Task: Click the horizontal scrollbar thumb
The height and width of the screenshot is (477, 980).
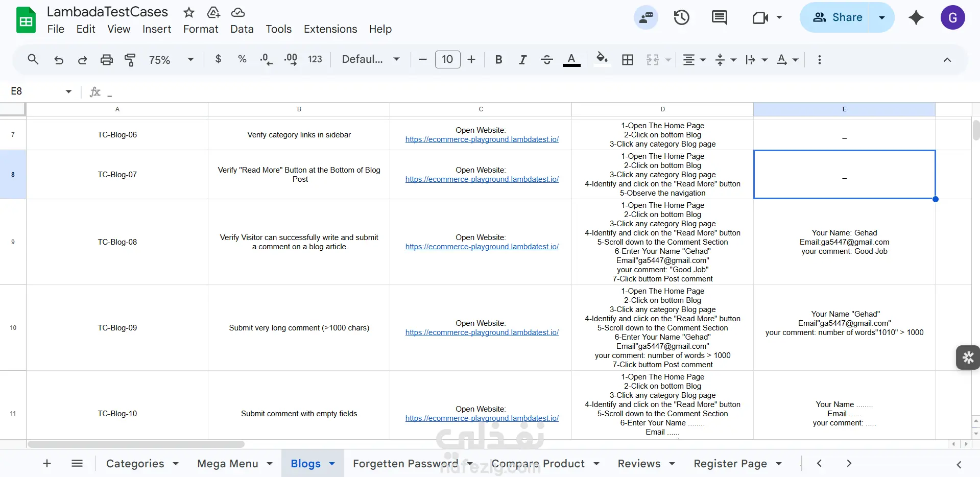Action: pyautogui.click(x=136, y=444)
